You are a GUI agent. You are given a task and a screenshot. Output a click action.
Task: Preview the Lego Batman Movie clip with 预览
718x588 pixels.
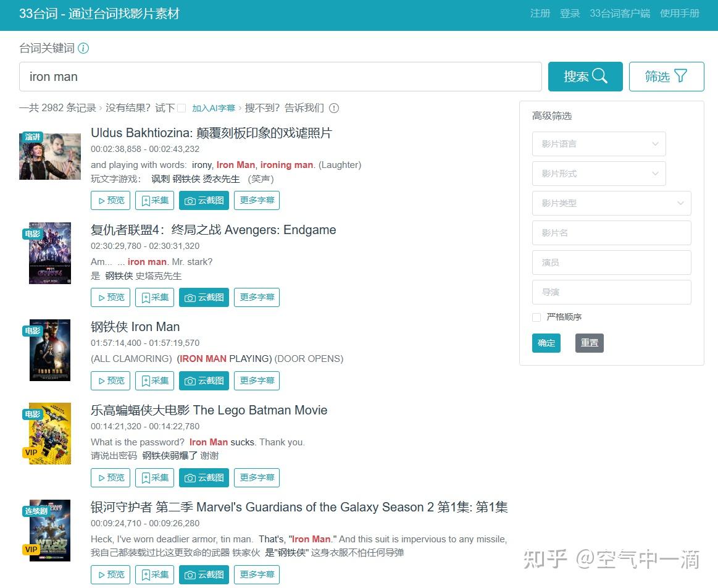pyautogui.click(x=111, y=478)
